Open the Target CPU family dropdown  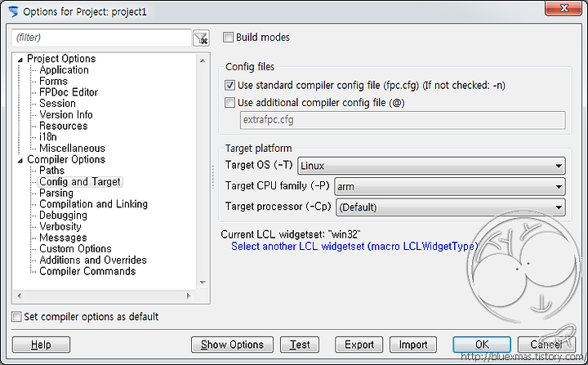coord(450,186)
